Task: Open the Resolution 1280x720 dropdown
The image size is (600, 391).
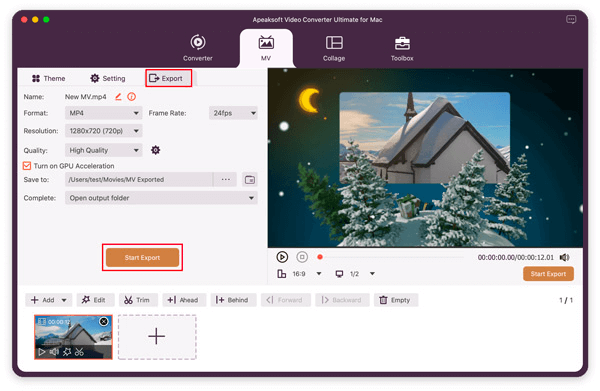Action: click(103, 131)
